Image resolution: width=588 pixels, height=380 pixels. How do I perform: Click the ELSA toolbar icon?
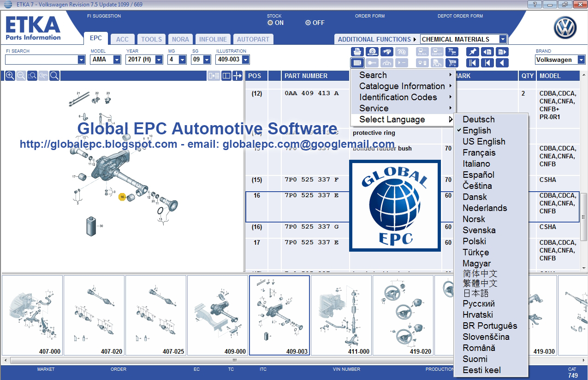tap(422, 52)
